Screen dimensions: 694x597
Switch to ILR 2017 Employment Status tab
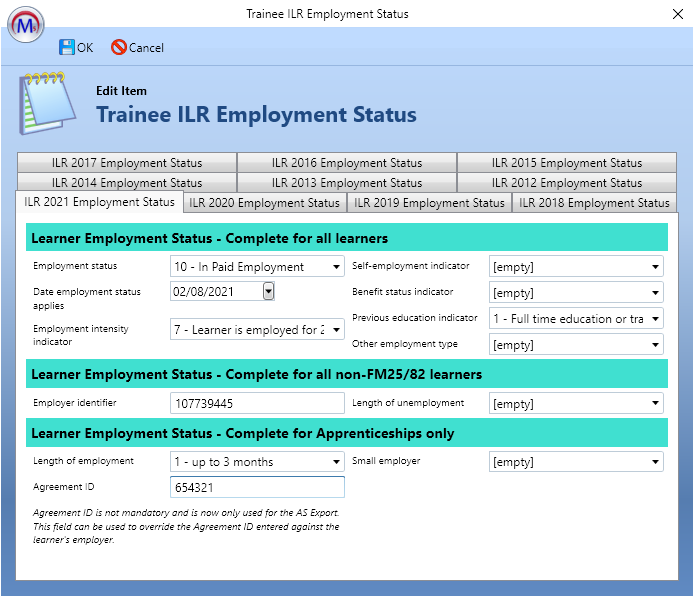point(127,163)
